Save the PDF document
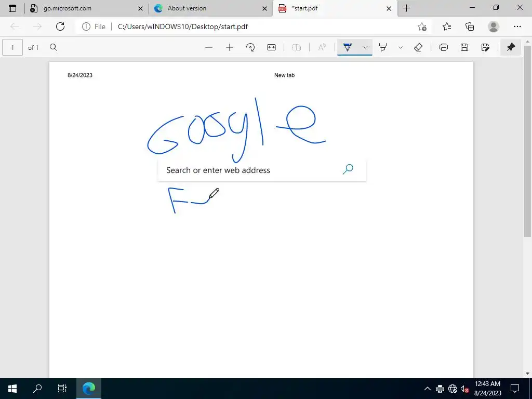 464,47
